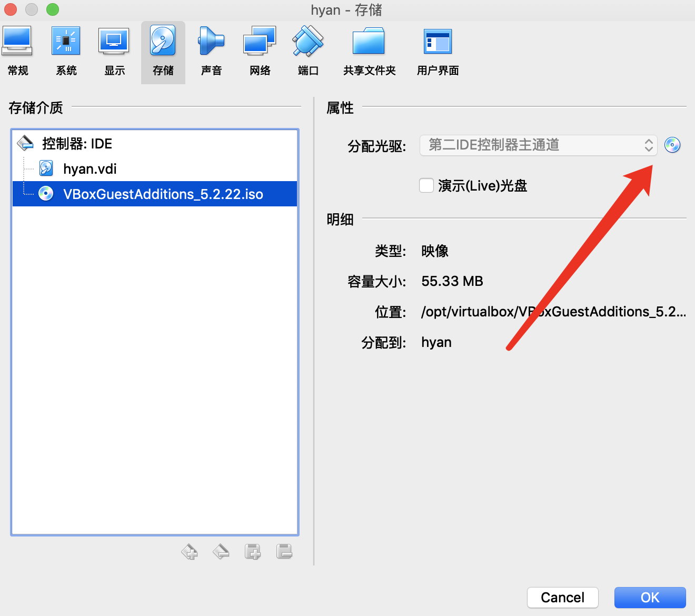Enable the 演示(Live)光盘 checkbox
Screen dimensions: 695x616
click(x=426, y=185)
